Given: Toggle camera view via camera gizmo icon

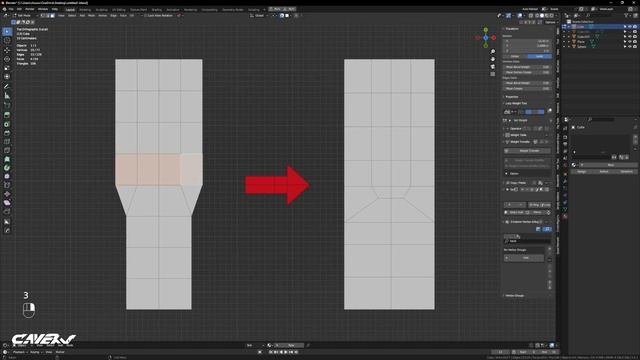Looking at the screenshot, I should [493, 67].
